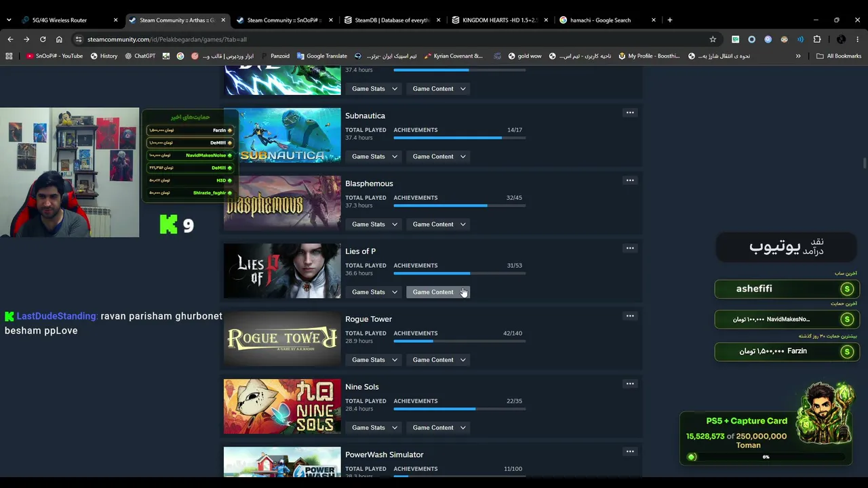The image size is (868, 488).
Task: Click the Lies of P game title
Action: tap(360, 251)
